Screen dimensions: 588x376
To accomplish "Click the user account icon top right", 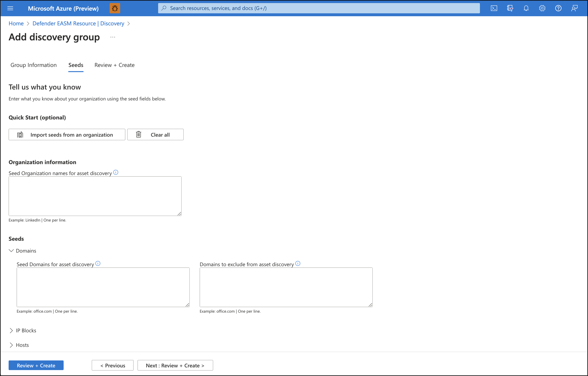I will pos(574,8).
